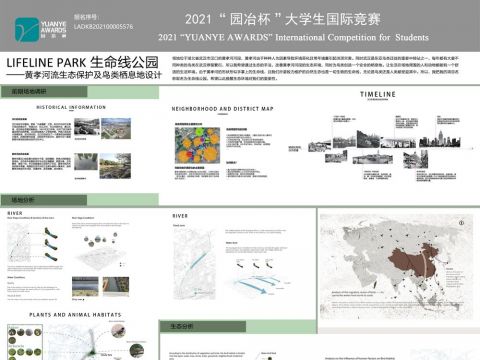This screenshot has width=480, height=360.
Task: Click the English line "YUANYE AWARDS International Competition for Students"
Action: (x=293, y=37)
